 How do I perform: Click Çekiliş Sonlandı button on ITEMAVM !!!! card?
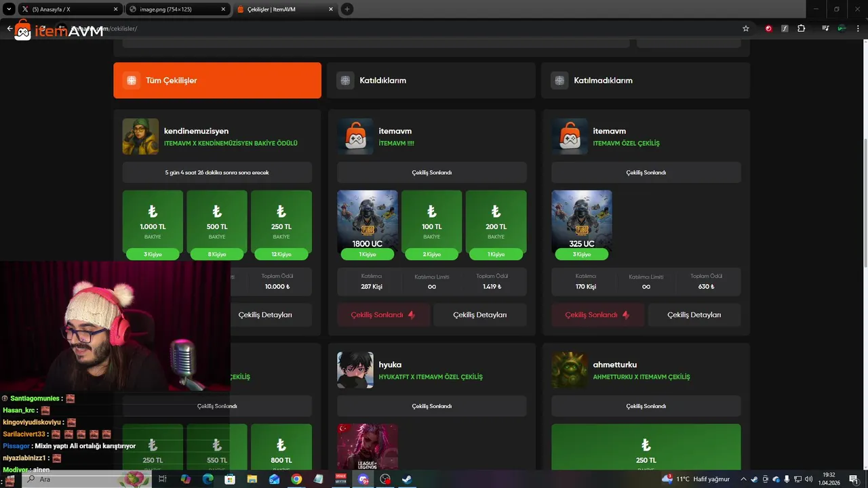(x=383, y=314)
